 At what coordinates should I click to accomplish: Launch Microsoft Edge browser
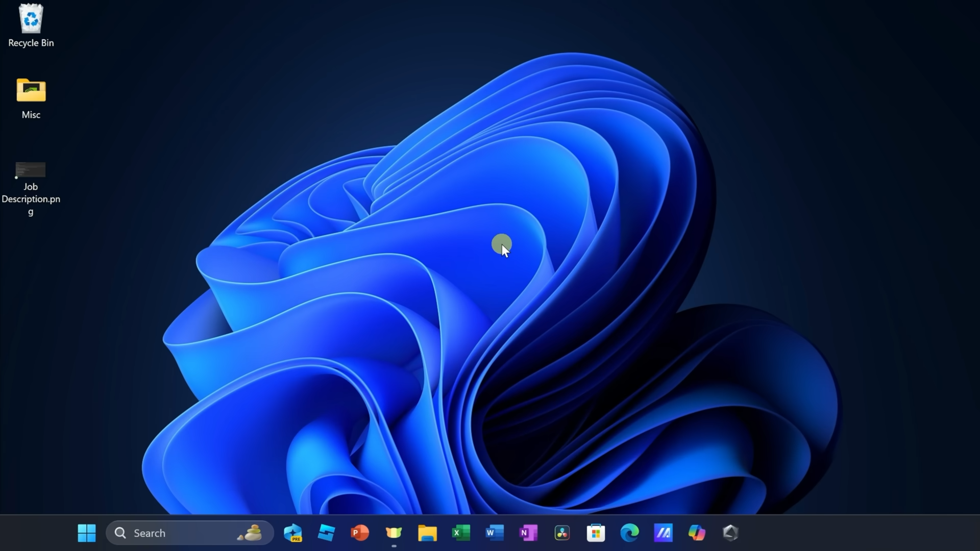(629, 533)
